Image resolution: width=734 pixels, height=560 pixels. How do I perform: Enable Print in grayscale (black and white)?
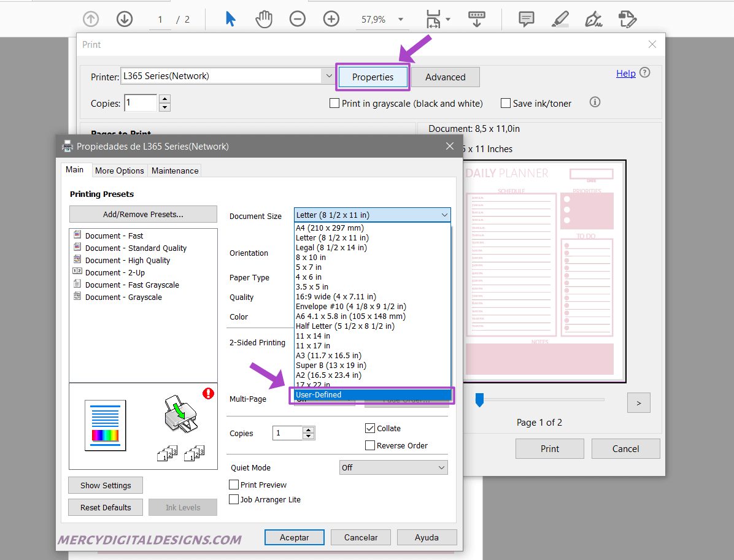(334, 103)
